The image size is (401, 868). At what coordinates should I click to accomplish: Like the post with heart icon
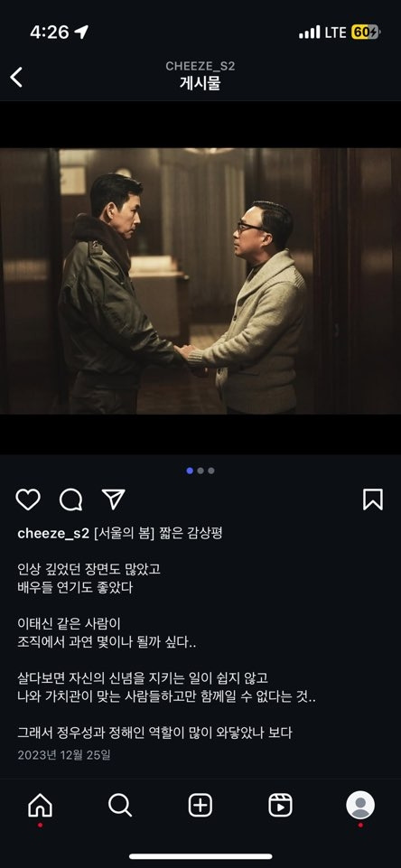pyautogui.click(x=28, y=499)
